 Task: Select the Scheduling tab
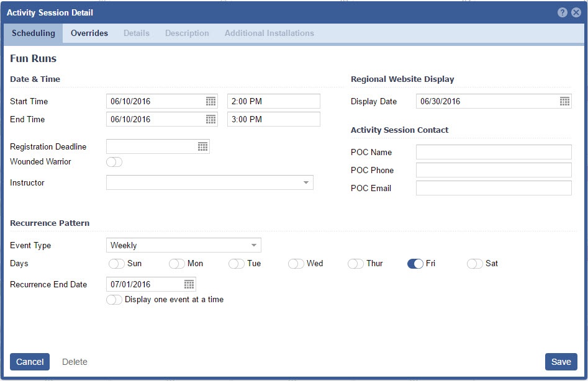34,34
